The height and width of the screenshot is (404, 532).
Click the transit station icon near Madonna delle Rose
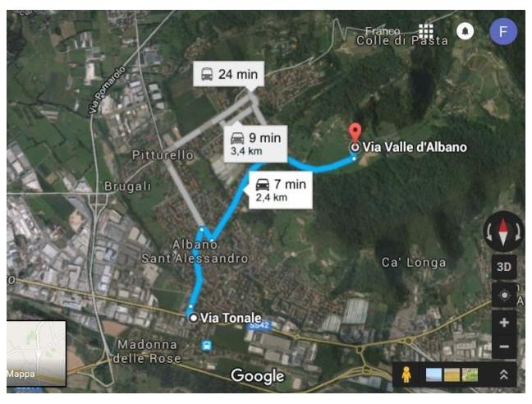pos(206,346)
